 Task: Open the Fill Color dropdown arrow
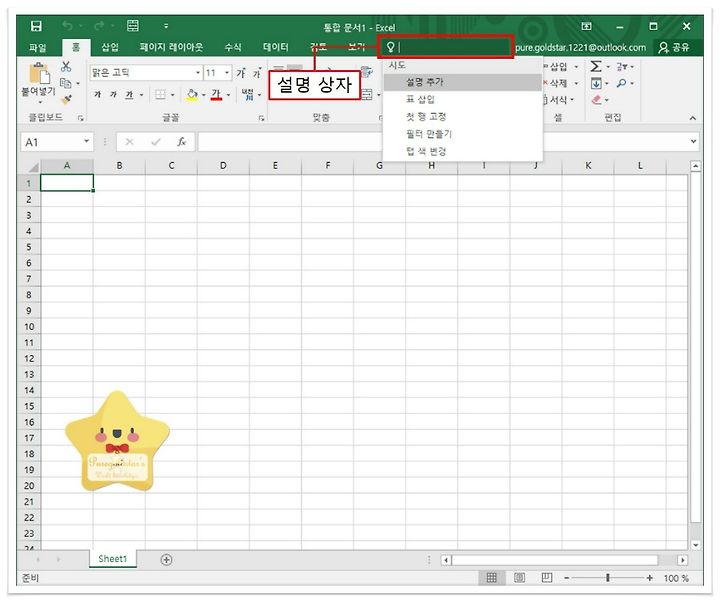click(x=203, y=95)
